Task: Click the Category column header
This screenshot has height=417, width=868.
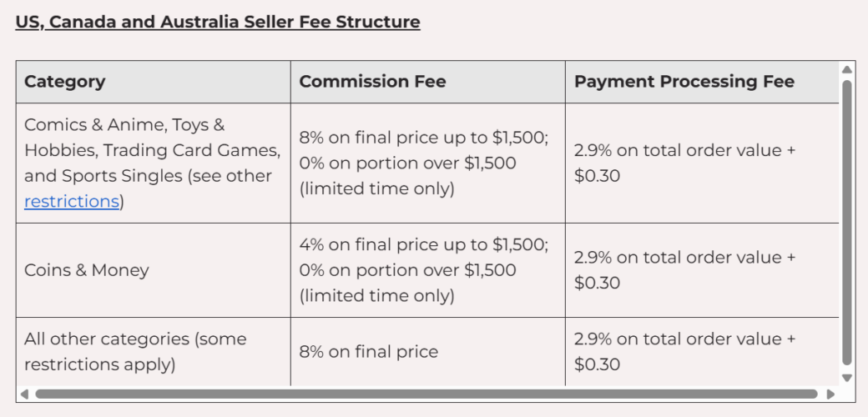Action: tap(154, 82)
